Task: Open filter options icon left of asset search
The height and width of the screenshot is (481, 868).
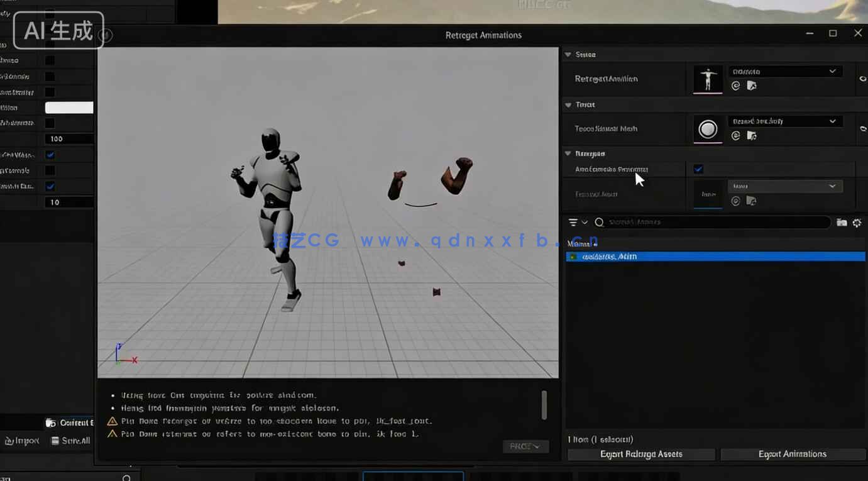Action: coord(573,223)
